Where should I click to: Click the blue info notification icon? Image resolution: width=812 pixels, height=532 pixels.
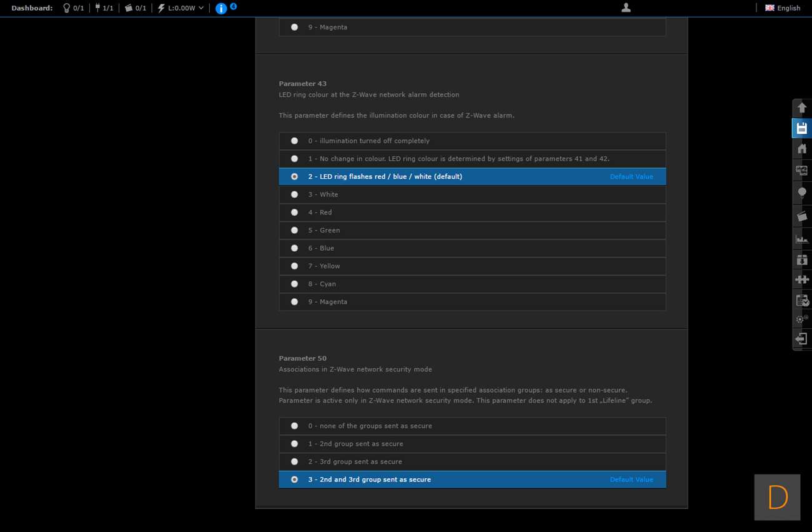(221, 8)
